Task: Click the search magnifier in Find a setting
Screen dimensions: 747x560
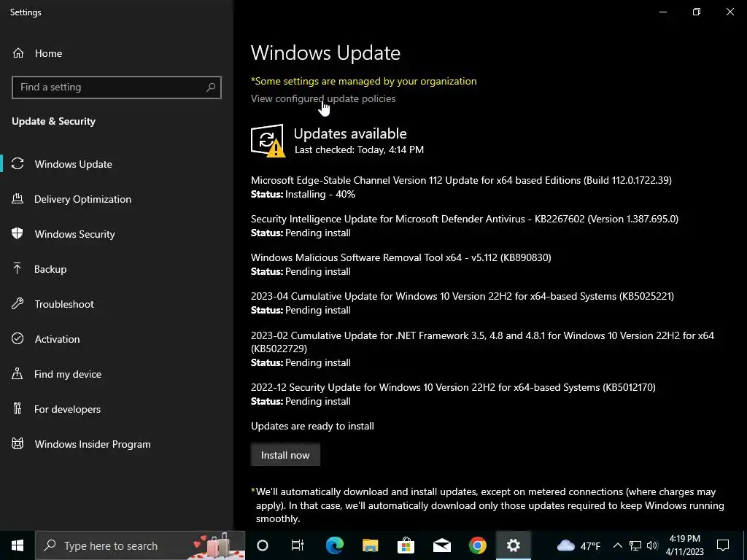Action: [211, 87]
